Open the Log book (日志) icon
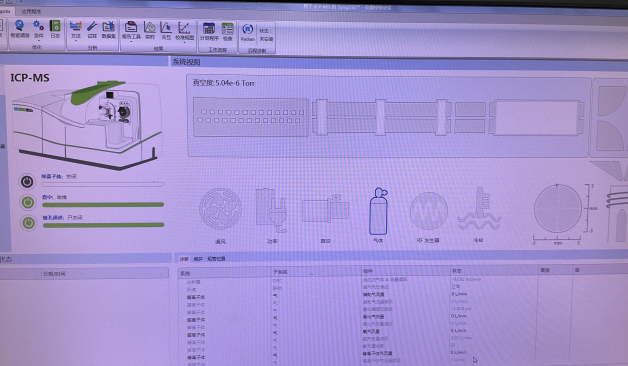Viewport: 628px width, 366px height. click(x=55, y=28)
